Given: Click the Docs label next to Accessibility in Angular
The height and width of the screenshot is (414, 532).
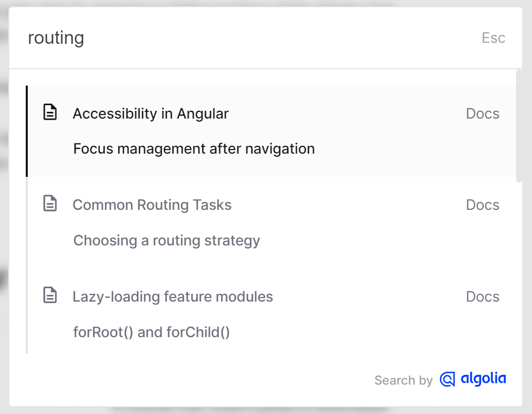Looking at the screenshot, I should point(483,113).
